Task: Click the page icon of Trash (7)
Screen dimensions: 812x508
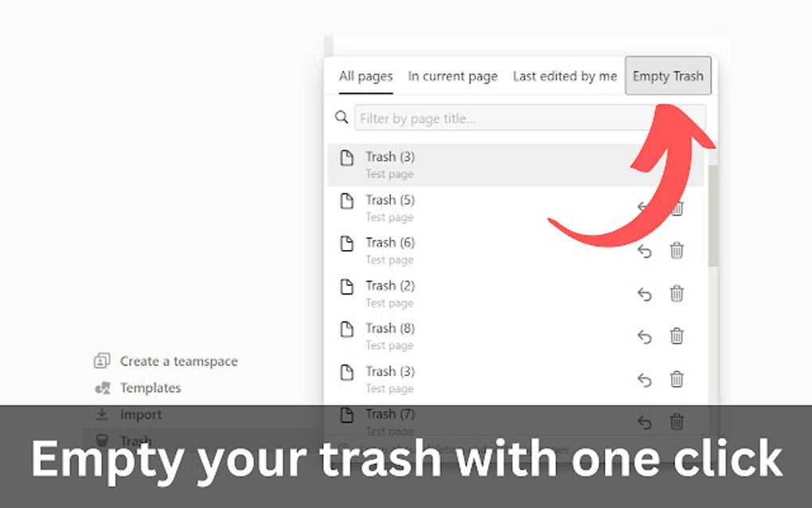Action: click(347, 415)
